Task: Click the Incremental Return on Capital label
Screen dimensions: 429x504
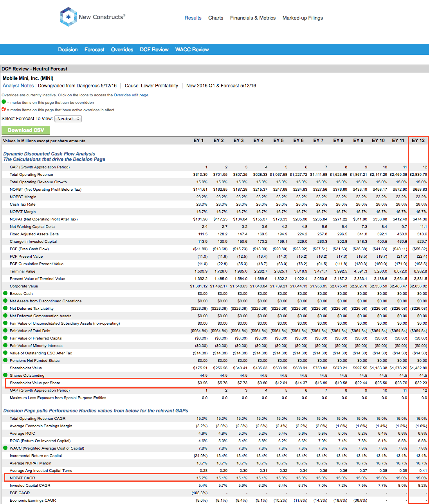Action: 36,456
